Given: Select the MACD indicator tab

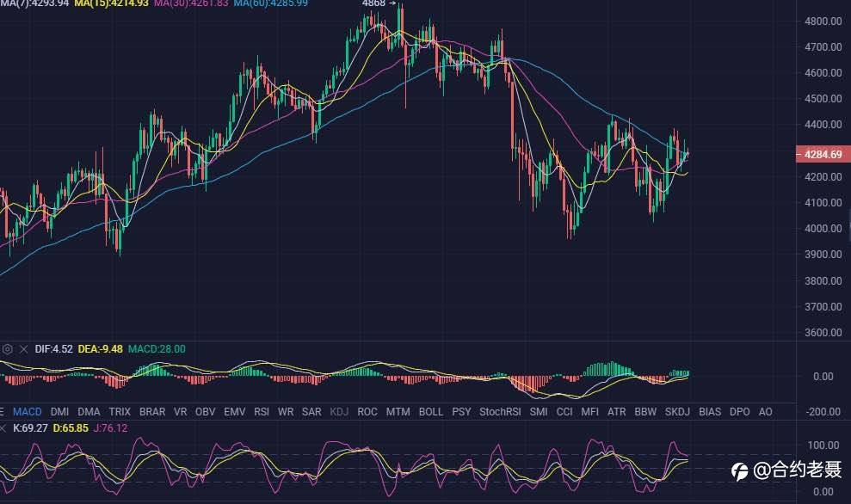Looking at the screenshot, I should coord(28,412).
